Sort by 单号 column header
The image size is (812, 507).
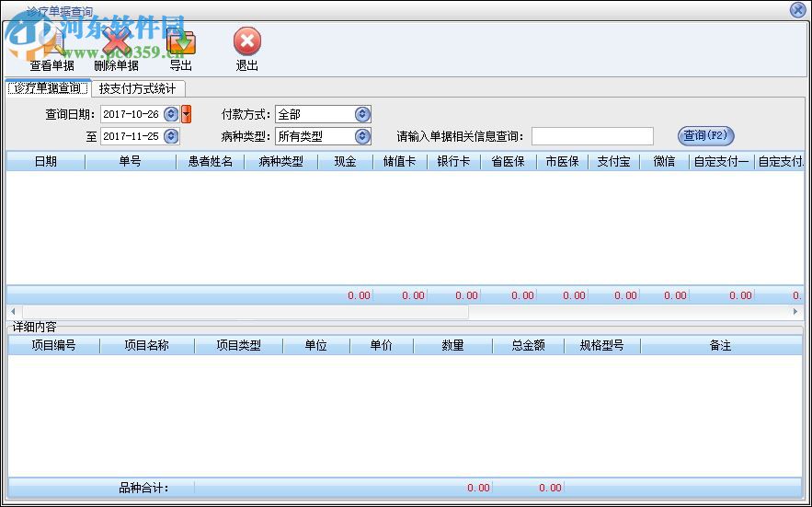(x=131, y=162)
